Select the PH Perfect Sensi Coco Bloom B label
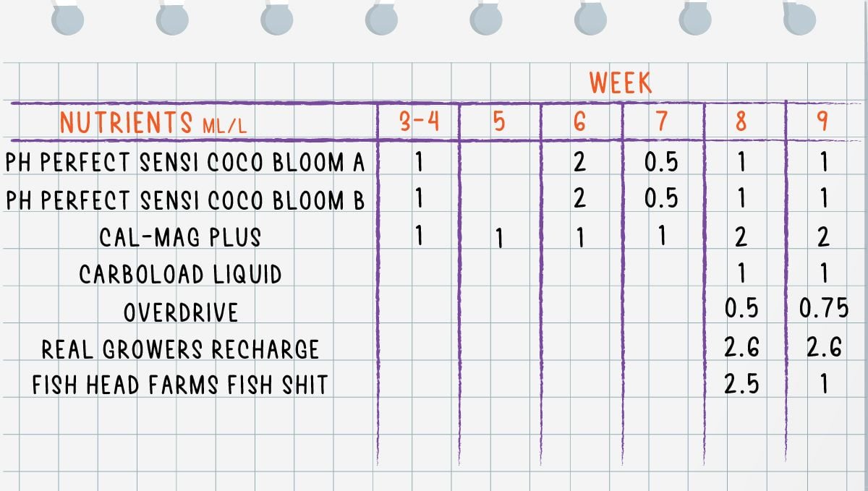Screen dimensions: 868x491 pyautogui.click(x=185, y=200)
